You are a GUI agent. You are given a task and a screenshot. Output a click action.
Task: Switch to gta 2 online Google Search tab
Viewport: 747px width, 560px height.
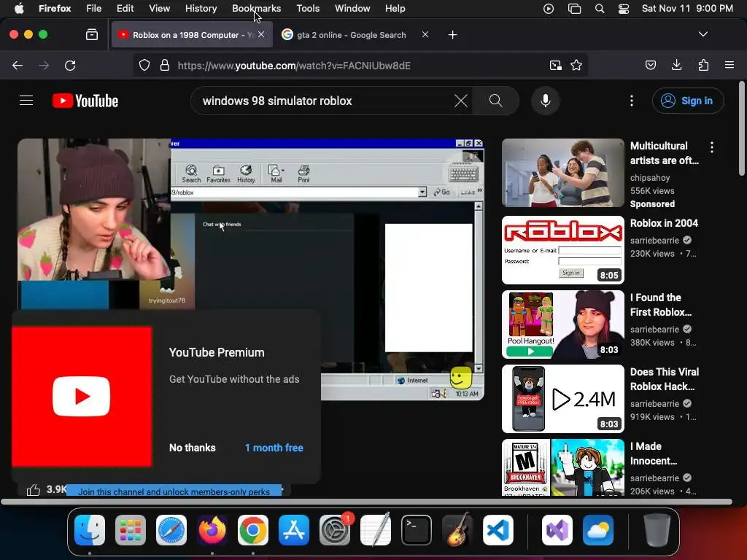[351, 35]
